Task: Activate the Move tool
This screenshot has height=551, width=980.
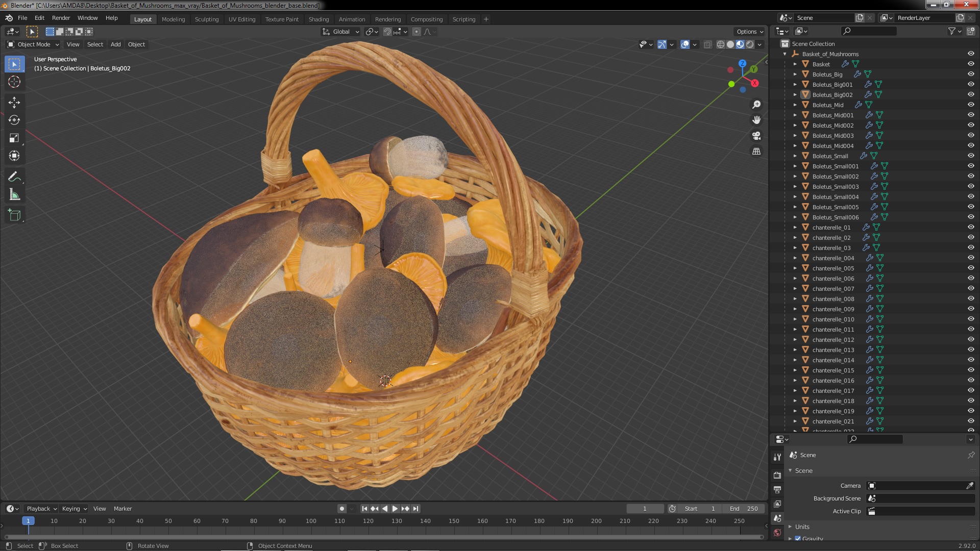Action: click(14, 103)
